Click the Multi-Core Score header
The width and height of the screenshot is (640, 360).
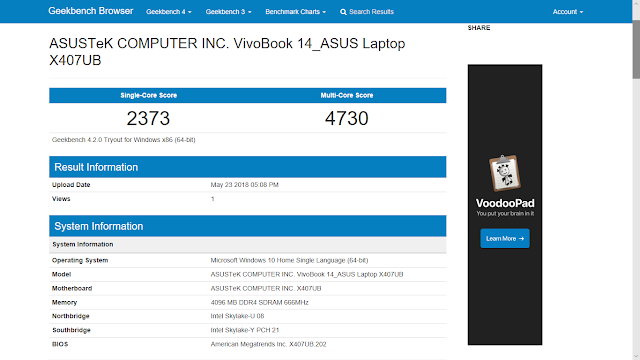click(347, 95)
